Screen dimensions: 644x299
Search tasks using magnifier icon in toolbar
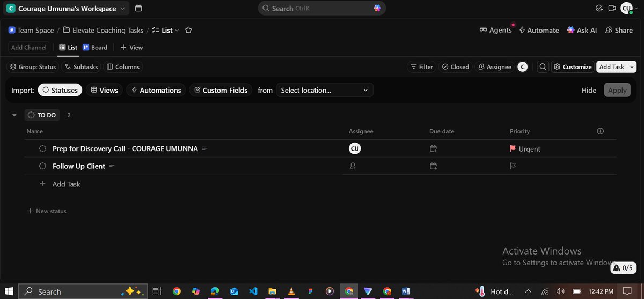pyautogui.click(x=543, y=67)
